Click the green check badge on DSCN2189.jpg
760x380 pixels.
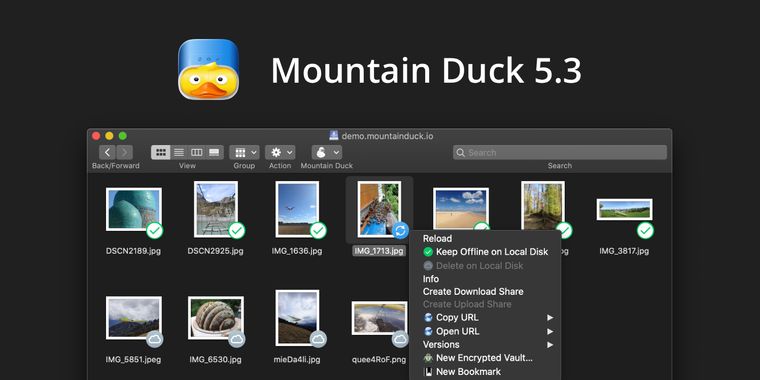point(155,231)
